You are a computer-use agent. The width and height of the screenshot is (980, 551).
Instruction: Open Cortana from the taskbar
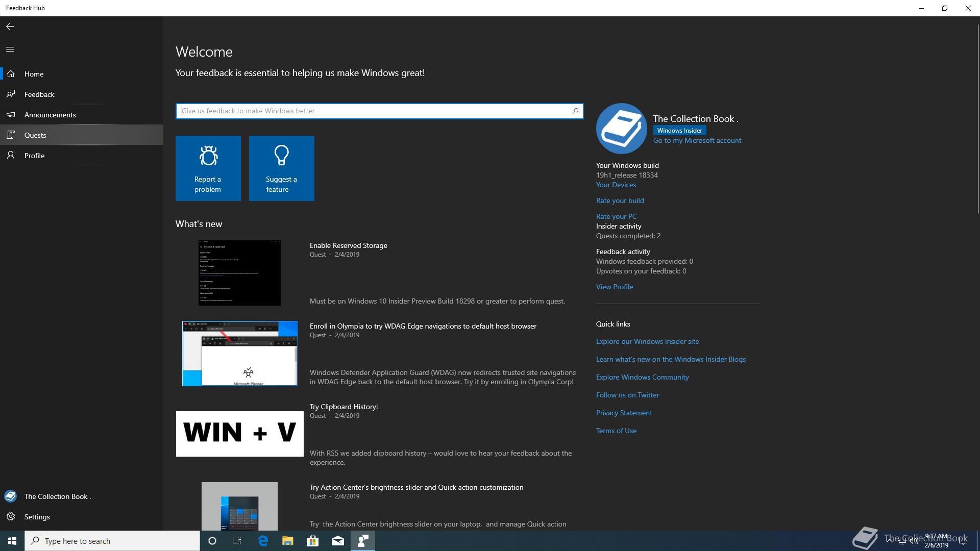pos(212,541)
